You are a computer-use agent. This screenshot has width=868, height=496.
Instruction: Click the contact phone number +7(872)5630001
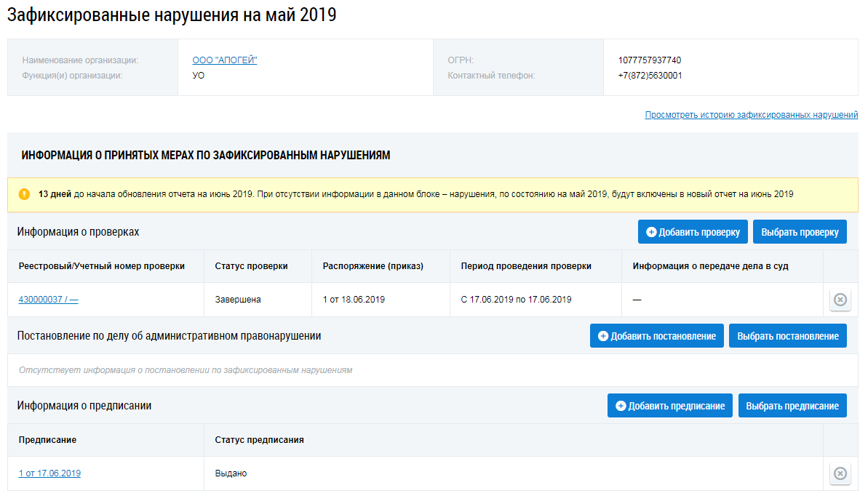tap(650, 76)
